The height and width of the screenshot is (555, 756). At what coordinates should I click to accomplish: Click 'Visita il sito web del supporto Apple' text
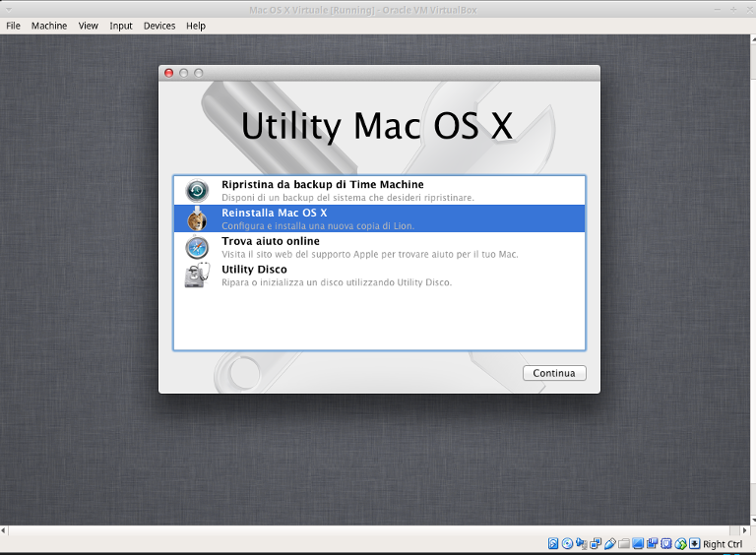pos(370,254)
